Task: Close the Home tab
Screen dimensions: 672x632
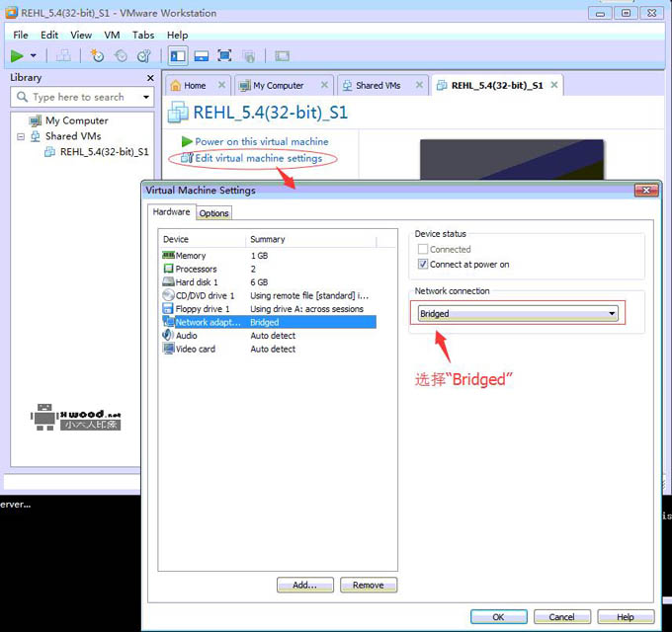Action: pos(221,85)
